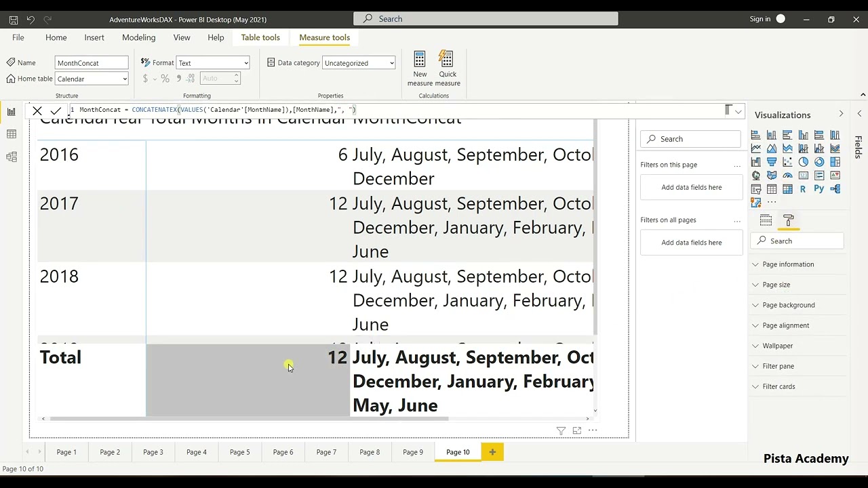Click the horizontal scrollbar of the table
Screen dimensions: 868x488
coord(248,419)
